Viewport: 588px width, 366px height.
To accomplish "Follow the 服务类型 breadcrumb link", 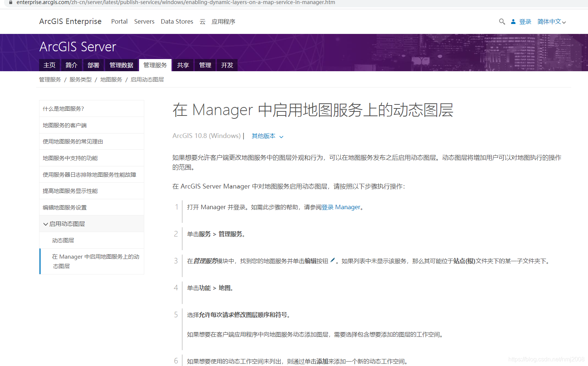I will pos(80,80).
